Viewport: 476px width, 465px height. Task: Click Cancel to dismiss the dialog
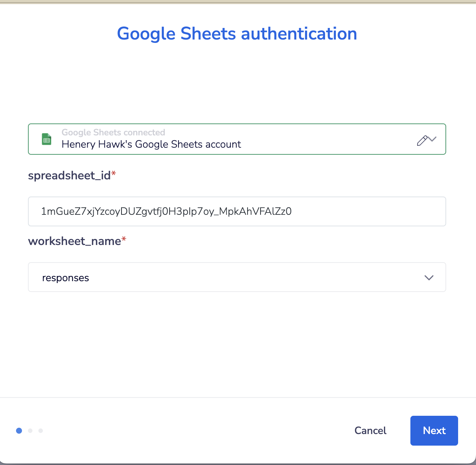[x=370, y=430]
